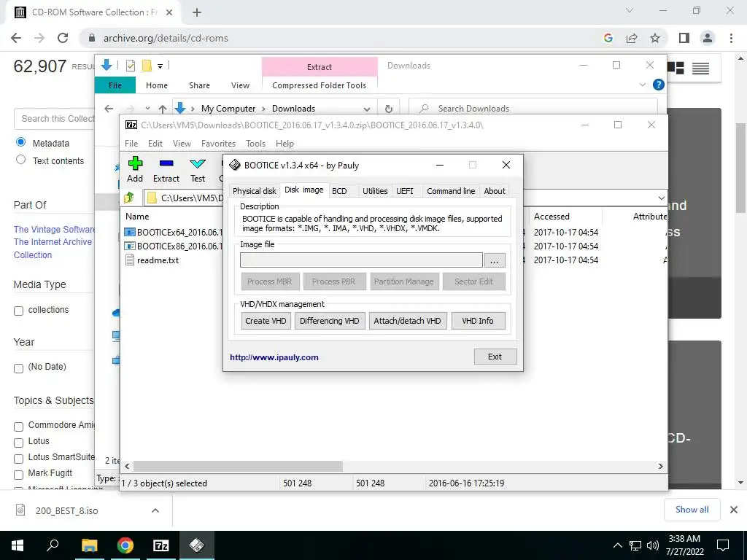Screen dimensions: 747x560
Task: Open the 200_BEST_8.iso download options arrow
Action: (x=155, y=510)
